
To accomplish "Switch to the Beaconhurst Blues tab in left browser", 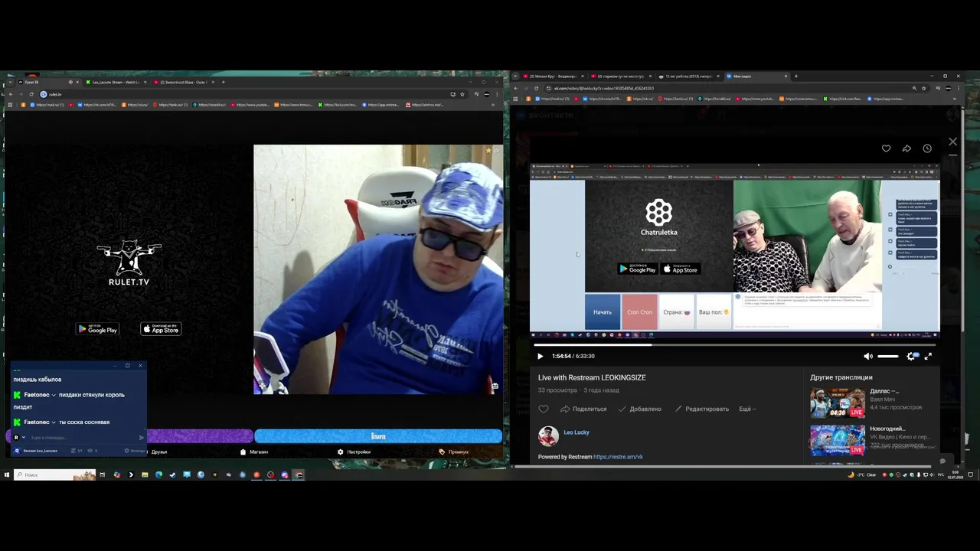I will [x=184, y=82].
